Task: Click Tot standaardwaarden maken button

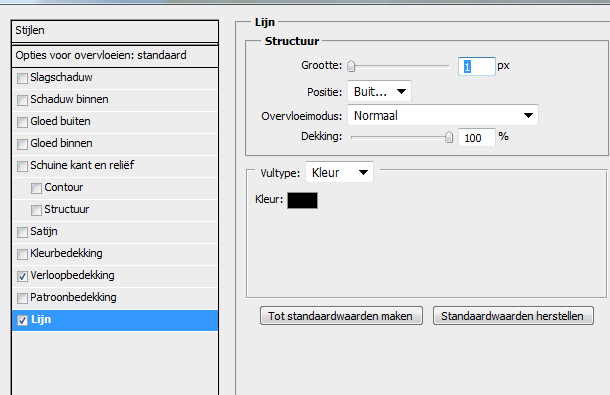Action: [341, 316]
